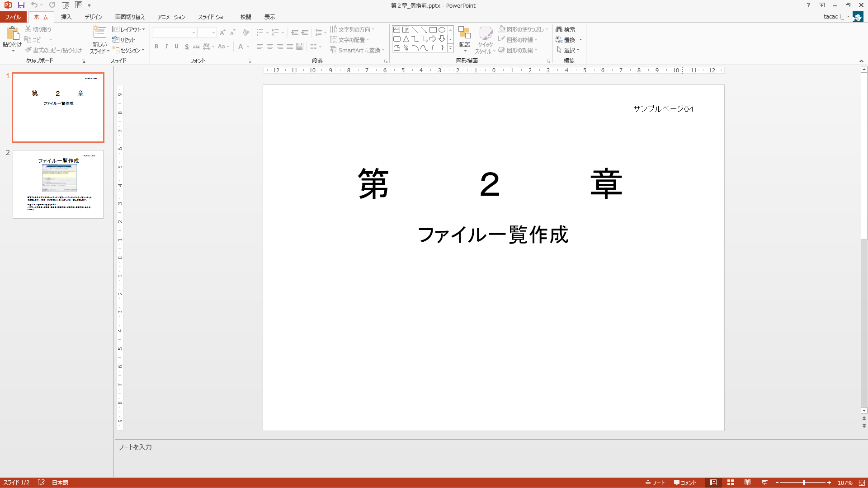Click the リセット slide button
Screen dimensions: 868x488
(x=125, y=39)
